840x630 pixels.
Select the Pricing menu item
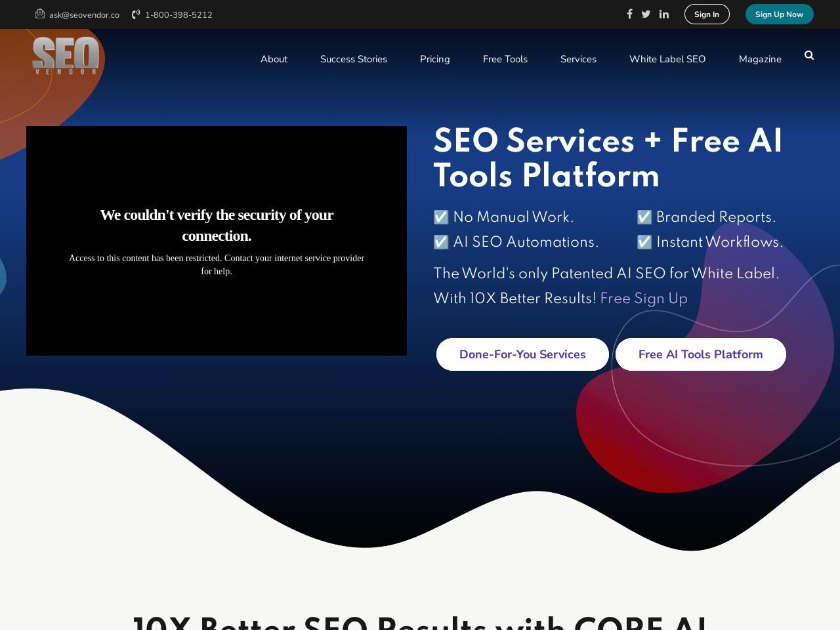(434, 59)
